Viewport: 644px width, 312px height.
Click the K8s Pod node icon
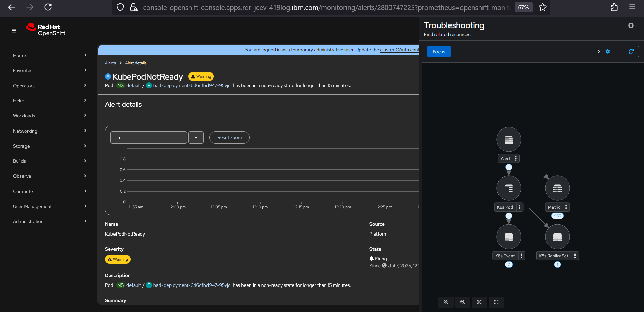coord(509,188)
